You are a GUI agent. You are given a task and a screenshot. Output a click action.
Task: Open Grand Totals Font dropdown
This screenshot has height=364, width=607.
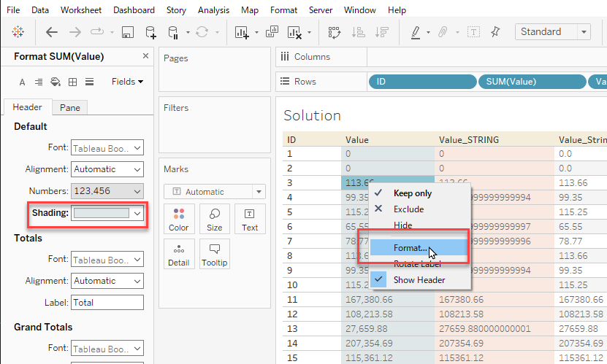tap(107, 348)
